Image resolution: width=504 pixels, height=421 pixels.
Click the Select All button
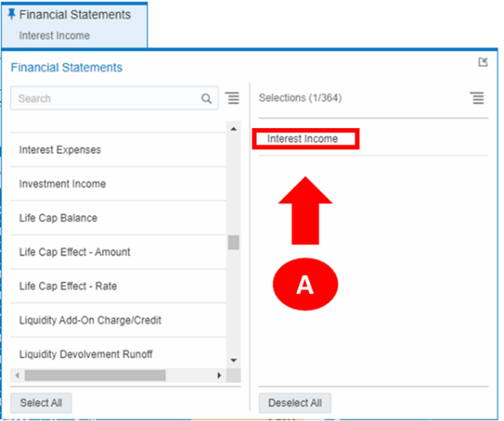(x=40, y=403)
